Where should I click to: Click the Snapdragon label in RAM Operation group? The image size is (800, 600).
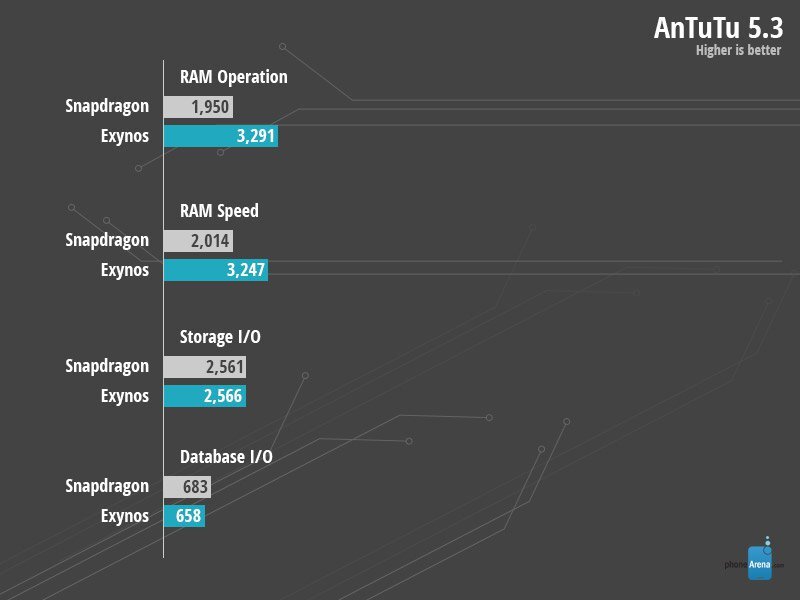107,107
